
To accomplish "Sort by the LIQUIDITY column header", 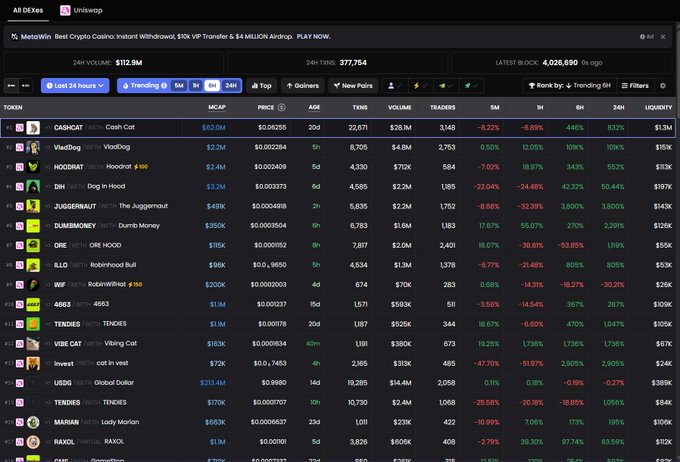I will tap(658, 107).
